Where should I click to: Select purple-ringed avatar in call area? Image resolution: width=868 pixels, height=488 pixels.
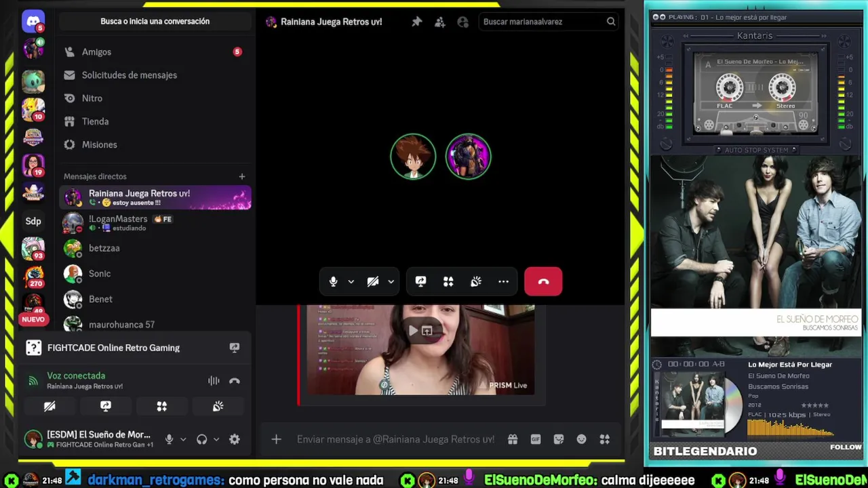[468, 157]
